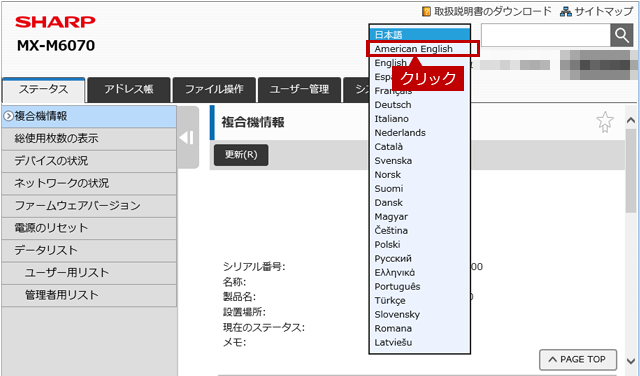The image size is (640, 376).
Task: Choose Suomi from the language list
Action: click(420, 189)
